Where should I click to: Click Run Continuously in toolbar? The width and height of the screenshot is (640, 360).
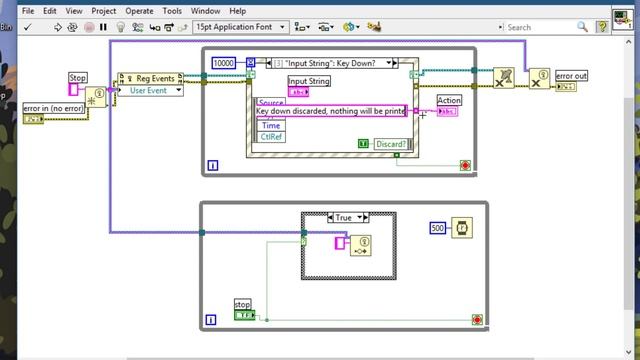pos(72,27)
